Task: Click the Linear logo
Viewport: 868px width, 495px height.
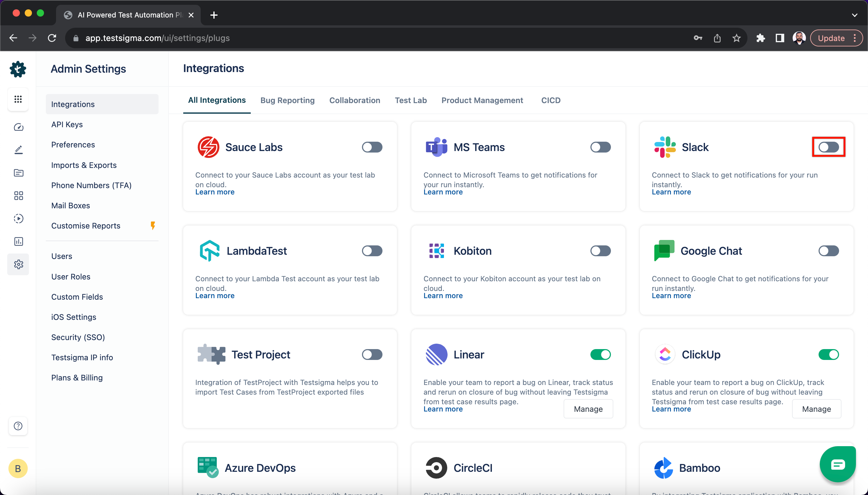Action: tap(436, 355)
